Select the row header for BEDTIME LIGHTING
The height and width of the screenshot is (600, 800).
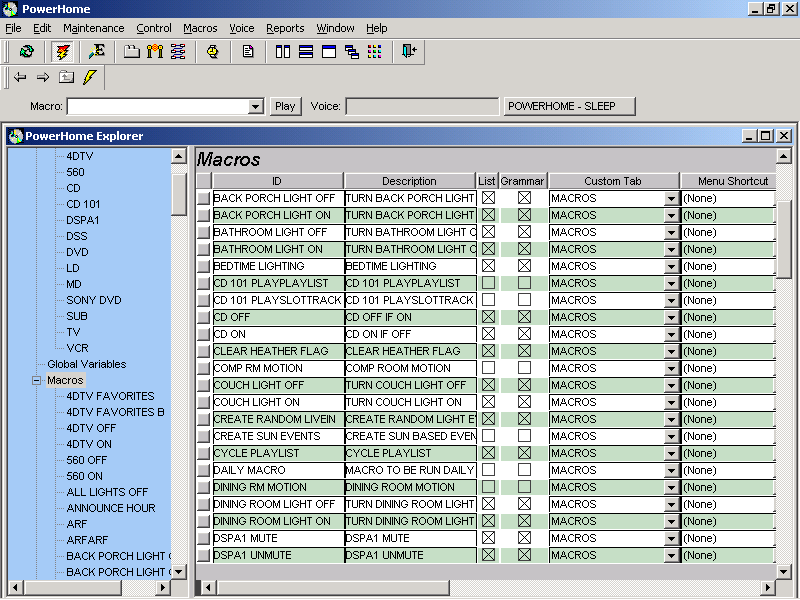coord(204,266)
